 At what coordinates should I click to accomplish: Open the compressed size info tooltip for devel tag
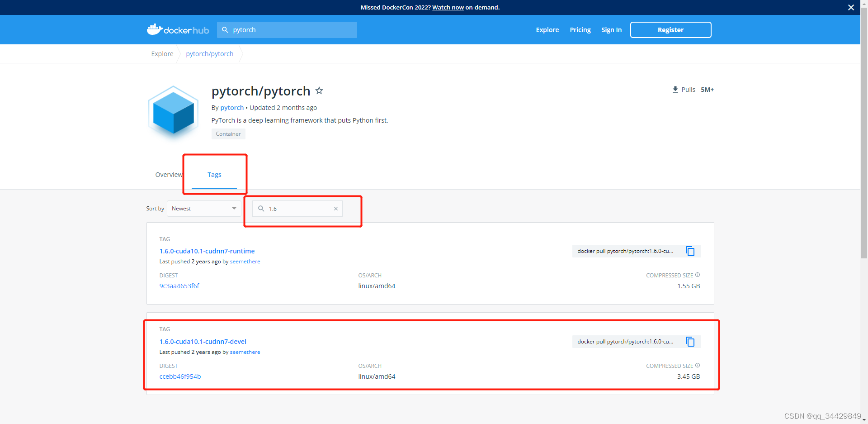coord(698,365)
